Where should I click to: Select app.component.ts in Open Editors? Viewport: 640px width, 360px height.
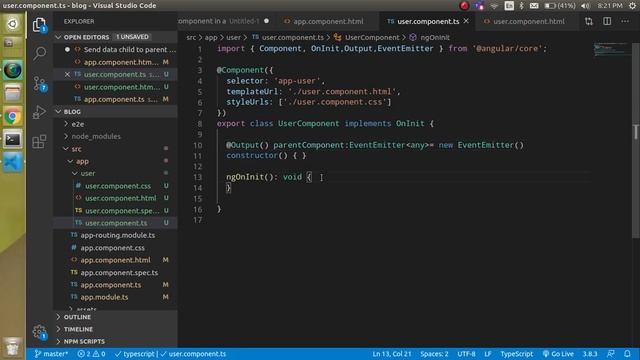pyautogui.click(x=114, y=99)
